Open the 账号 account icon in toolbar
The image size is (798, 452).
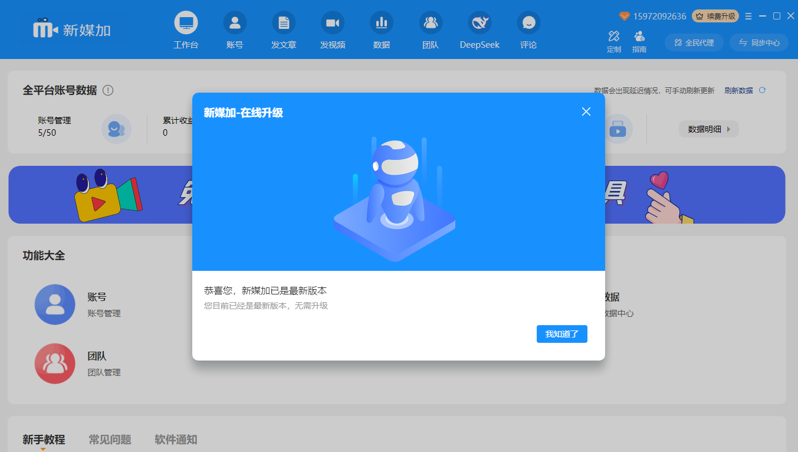click(x=235, y=23)
